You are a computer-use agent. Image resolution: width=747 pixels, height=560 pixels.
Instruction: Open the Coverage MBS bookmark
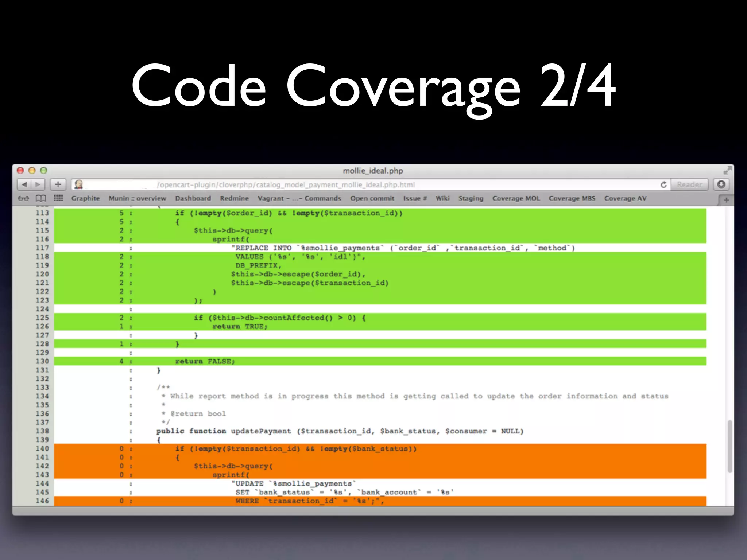tap(572, 198)
